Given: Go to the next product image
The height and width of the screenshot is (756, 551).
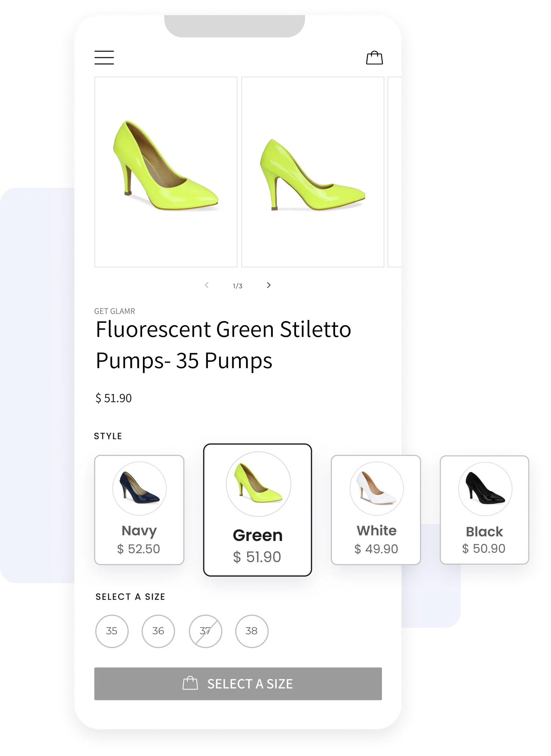Looking at the screenshot, I should pyautogui.click(x=269, y=285).
